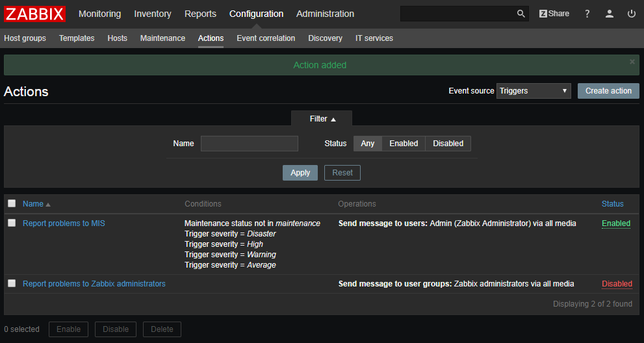644x343 pixels.
Task: Dismiss the Action added message
Action: 632,62
